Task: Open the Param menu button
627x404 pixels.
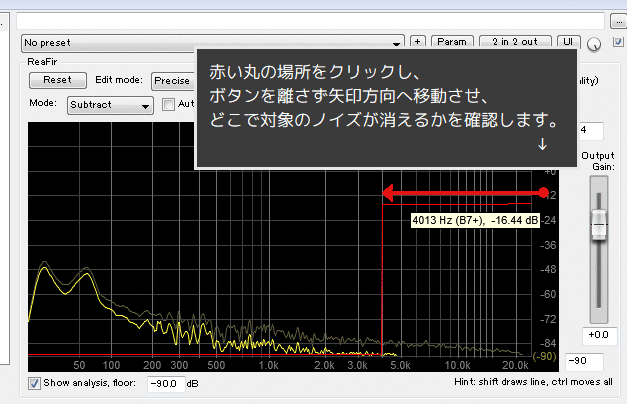Action: pyautogui.click(x=451, y=42)
